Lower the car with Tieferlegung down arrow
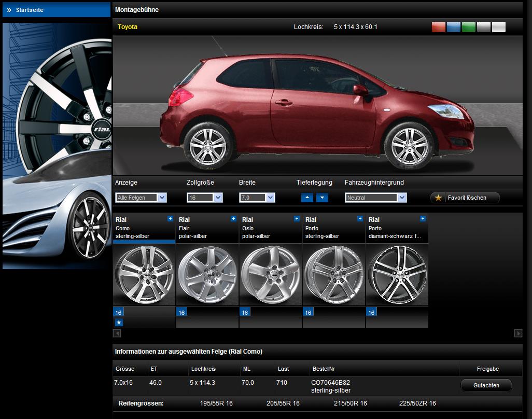 click(322, 198)
